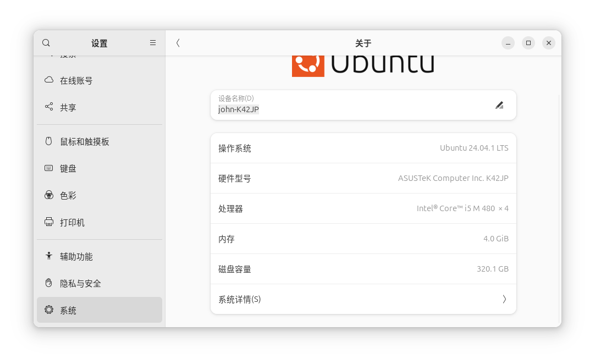Select 鼠标和触摸板 in sidebar
The image size is (595, 364).
[x=85, y=142]
